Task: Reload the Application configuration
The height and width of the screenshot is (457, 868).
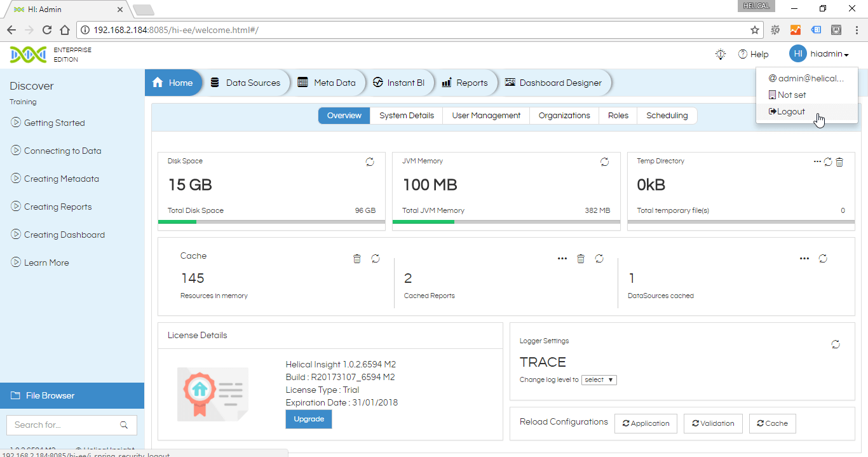Action: coord(646,423)
